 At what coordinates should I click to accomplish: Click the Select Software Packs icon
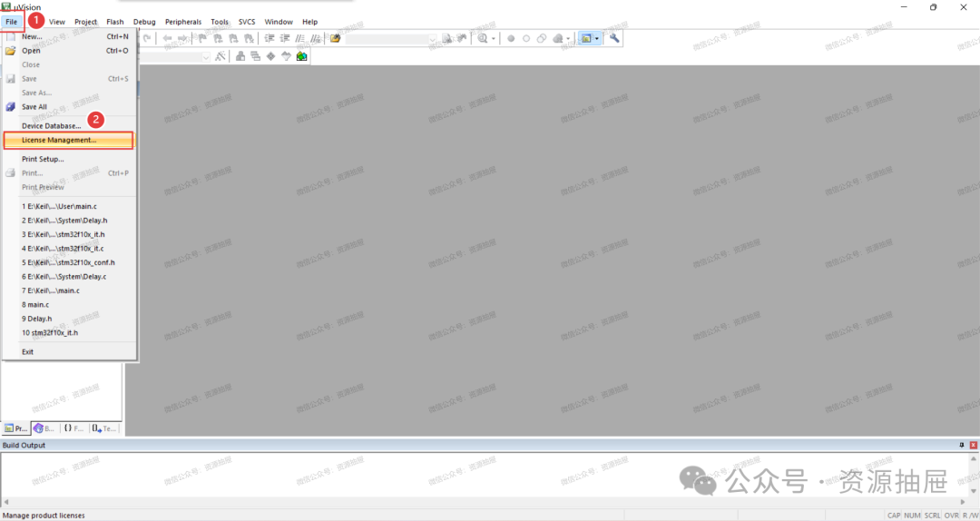[x=286, y=56]
